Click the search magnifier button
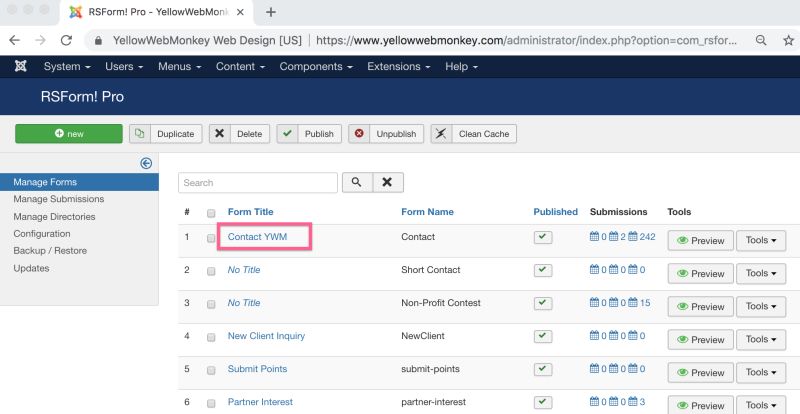The height and width of the screenshot is (414, 800). [x=357, y=182]
